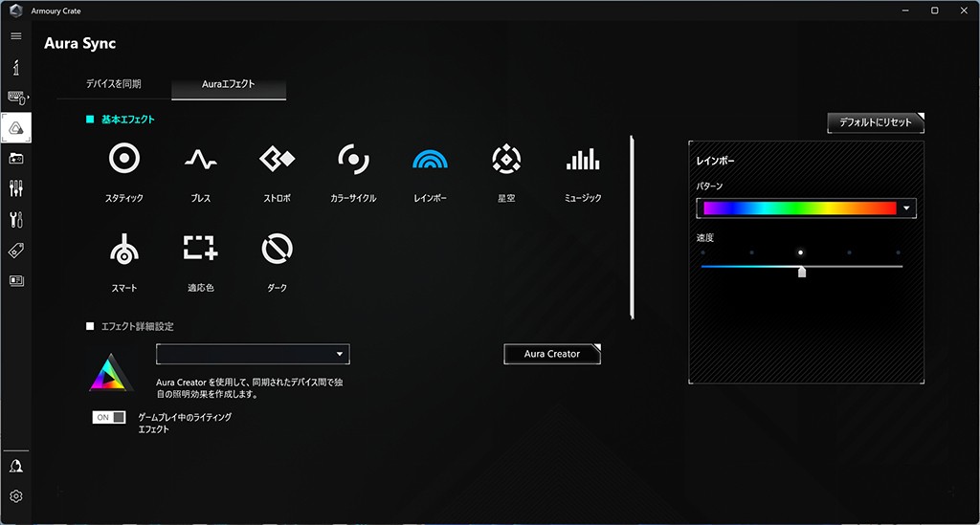
Task: Open the Deals tag icon in the sidebar
Action: coord(16,251)
